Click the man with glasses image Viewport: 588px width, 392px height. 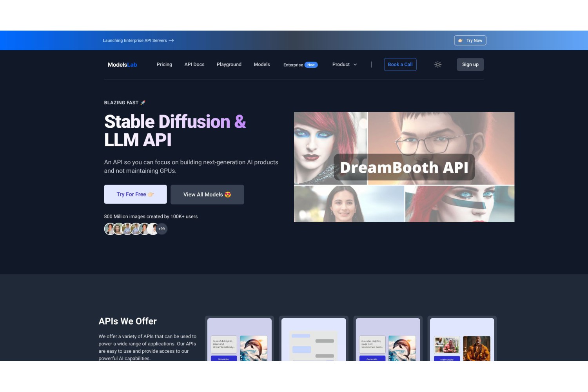(441, 148)
